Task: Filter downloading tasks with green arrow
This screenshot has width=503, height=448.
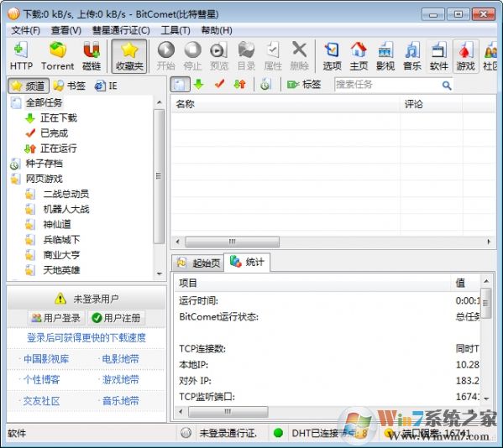Action: (199, 85)
